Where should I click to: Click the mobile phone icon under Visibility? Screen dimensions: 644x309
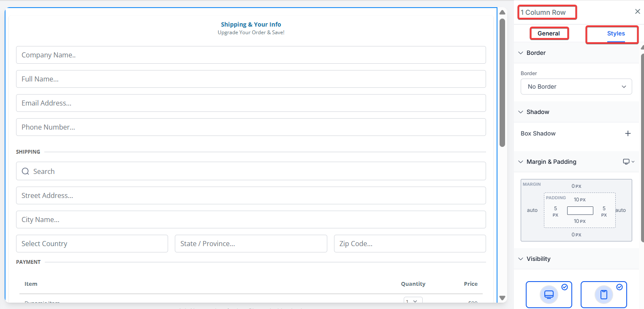point(603,294)
